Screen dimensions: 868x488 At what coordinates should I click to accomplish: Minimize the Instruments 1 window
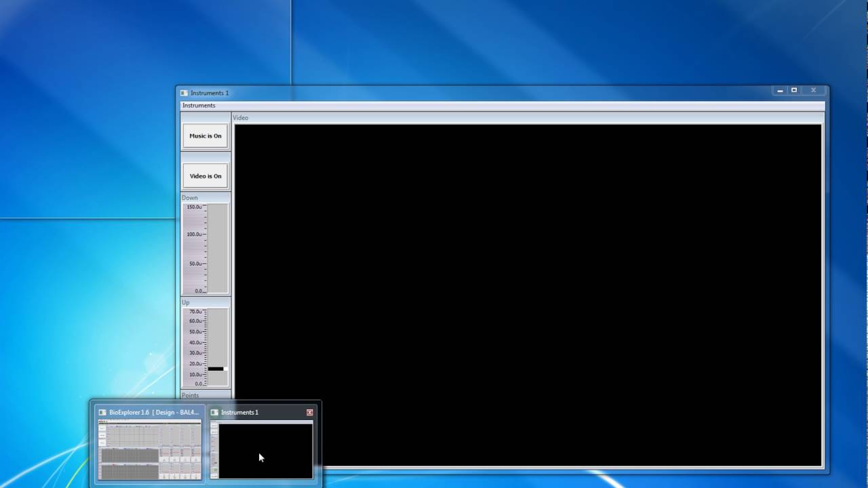780,90
